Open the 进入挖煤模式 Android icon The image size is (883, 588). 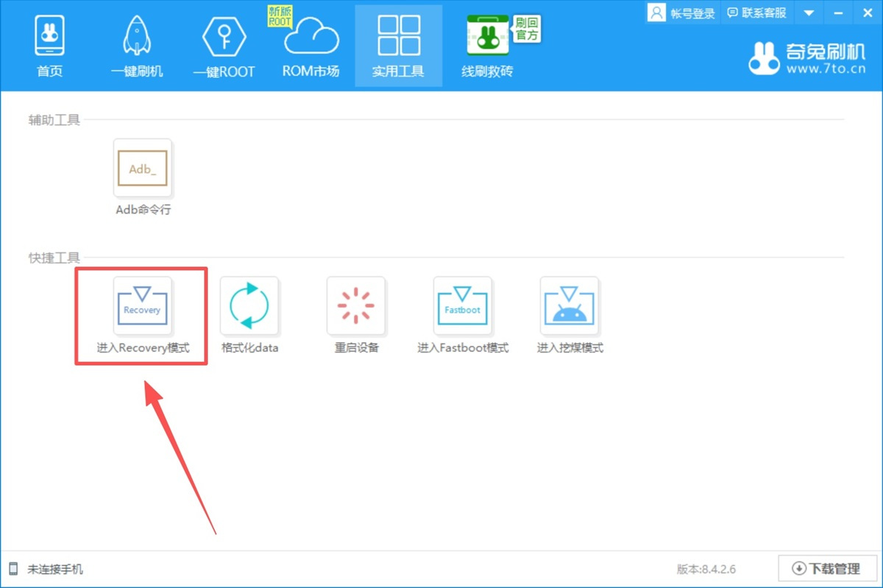pyautogui.click(x=570, y=306)
